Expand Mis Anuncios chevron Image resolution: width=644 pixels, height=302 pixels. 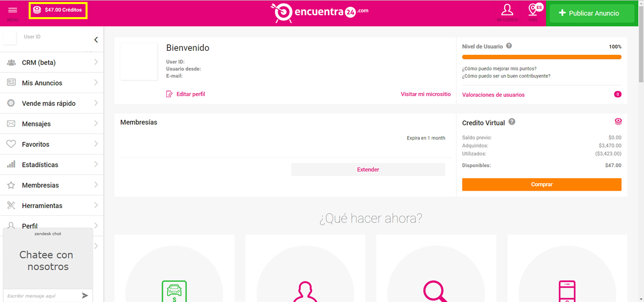pos(96,83)
